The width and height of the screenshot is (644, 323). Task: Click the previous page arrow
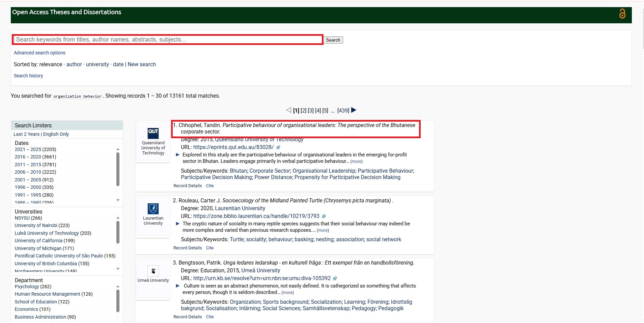288,110
